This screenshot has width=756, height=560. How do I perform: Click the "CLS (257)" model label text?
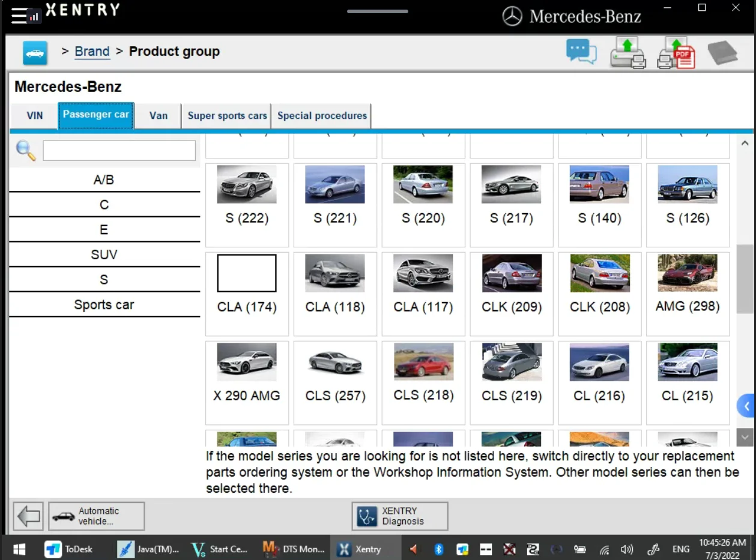point(335,396)
